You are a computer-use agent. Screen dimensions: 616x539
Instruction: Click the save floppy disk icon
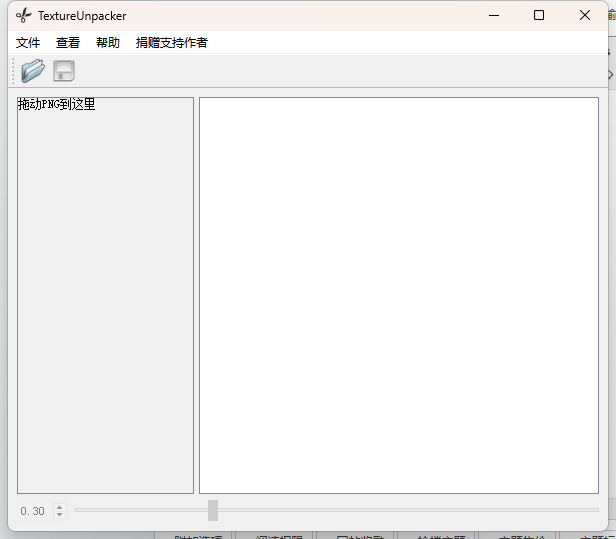point(64,71)
